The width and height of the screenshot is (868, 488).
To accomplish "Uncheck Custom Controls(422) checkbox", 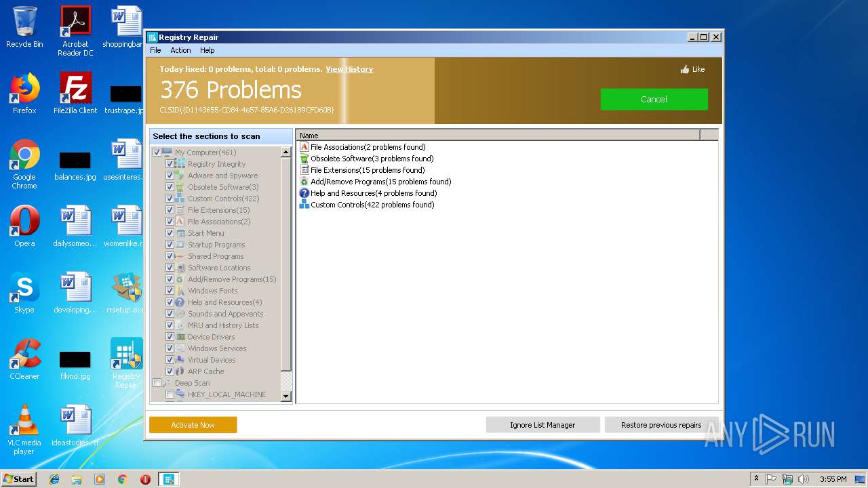I will coord(170,199).
